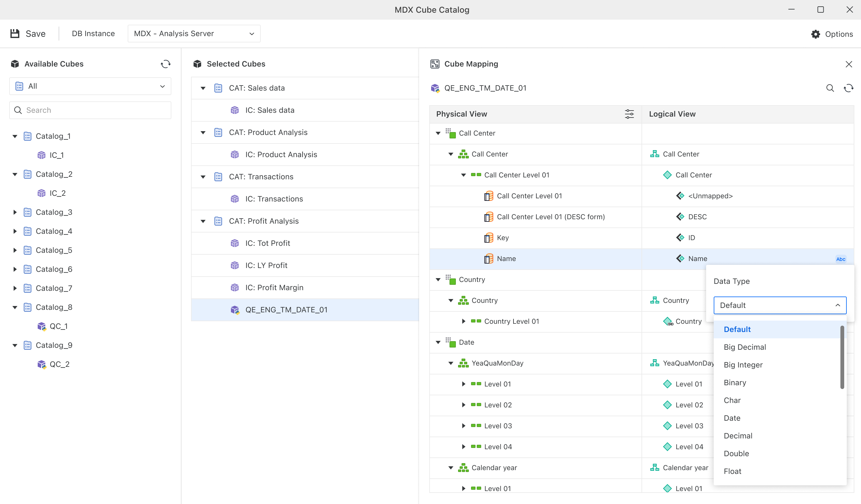Open the DB Instance dropdown

tap(194, 34)
